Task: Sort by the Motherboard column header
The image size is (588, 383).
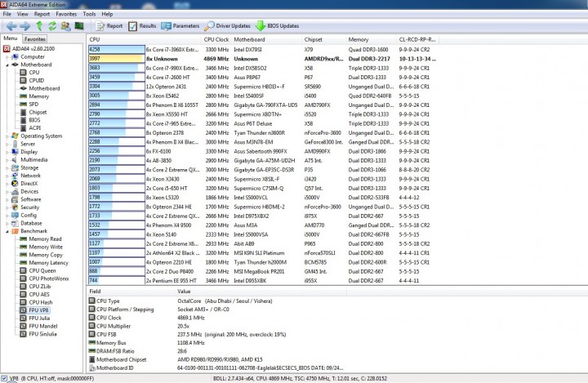Action: [x=266, y=39]
